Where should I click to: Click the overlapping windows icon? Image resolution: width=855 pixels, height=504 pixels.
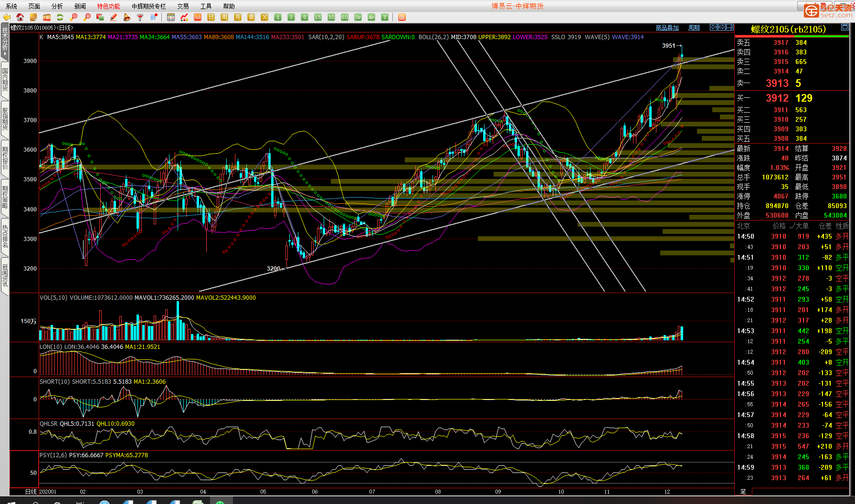click(x=100, y=17)
